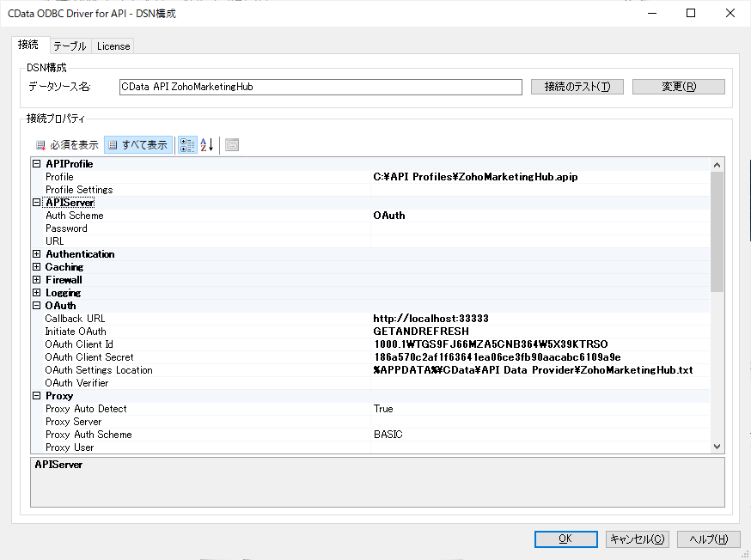Click the Categorized view icon

pyautogui.click(x=187, y=145)
